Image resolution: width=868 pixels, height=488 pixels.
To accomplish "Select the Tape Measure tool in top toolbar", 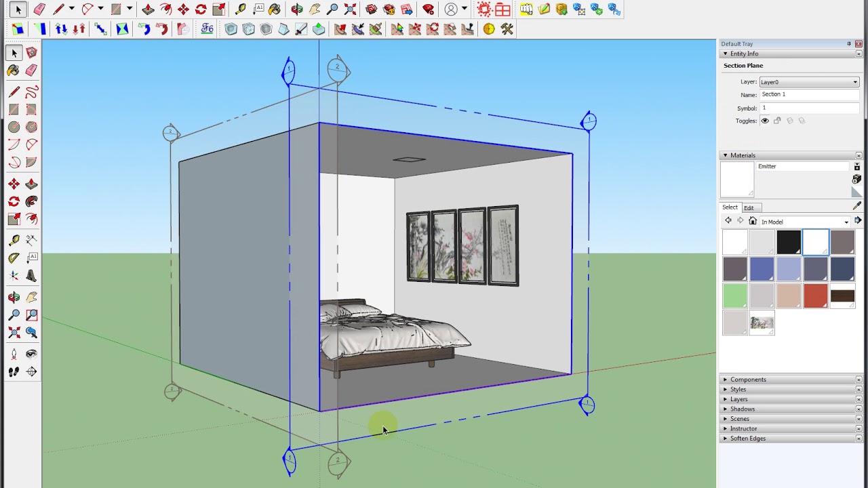I will pyautogui.click(x=241, y=9).
